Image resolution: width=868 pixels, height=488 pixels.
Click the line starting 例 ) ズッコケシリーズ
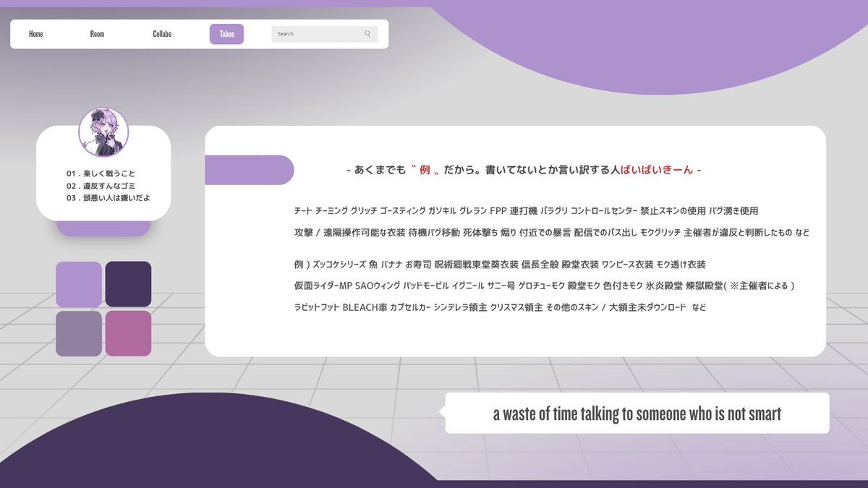pos(500,265)
